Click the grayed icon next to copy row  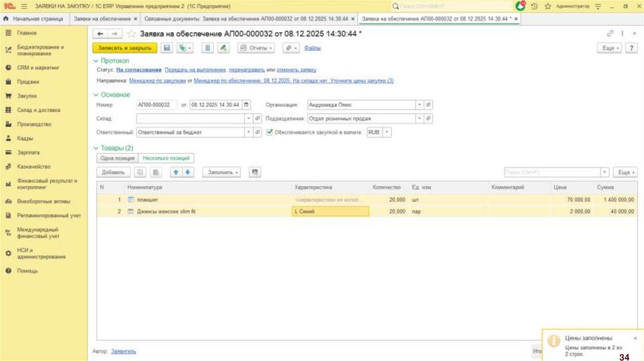tap(156, 172)
